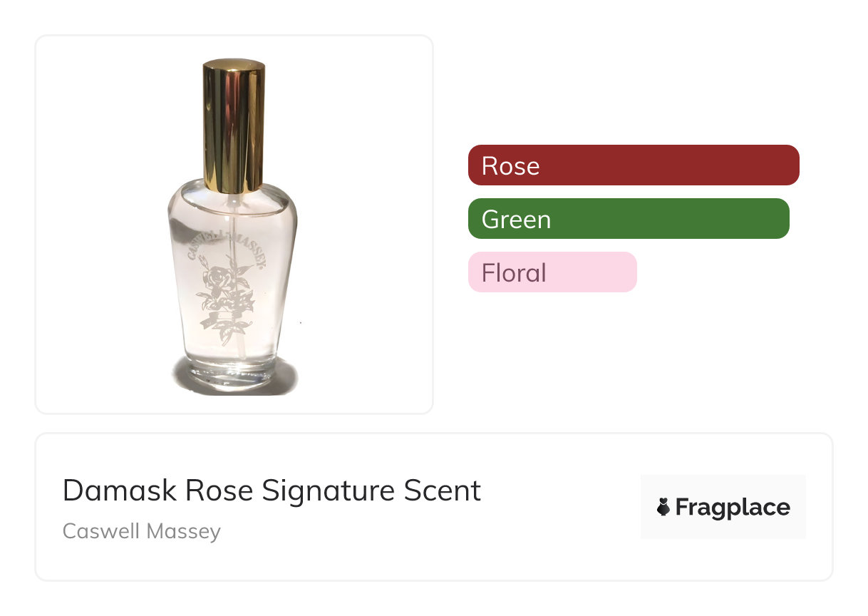Viewport: 868px width, 616px height.
Task: Click the Caswell Massey brand name below title
Action: (x=142, y=531)
